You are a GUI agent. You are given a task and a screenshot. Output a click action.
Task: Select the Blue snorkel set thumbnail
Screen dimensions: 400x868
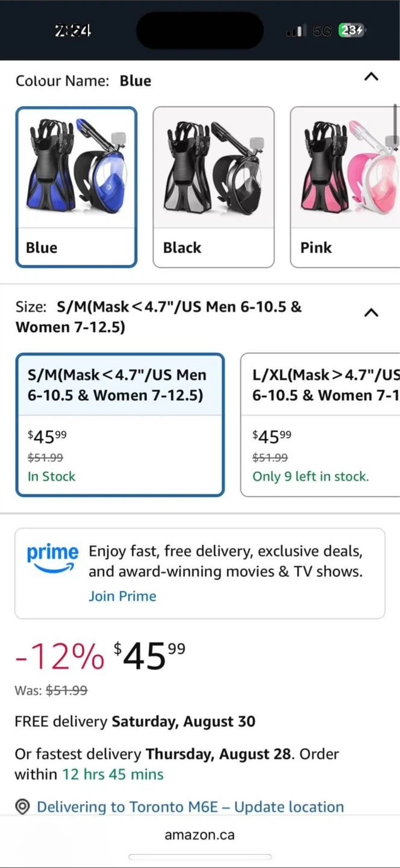pos(77,168)
